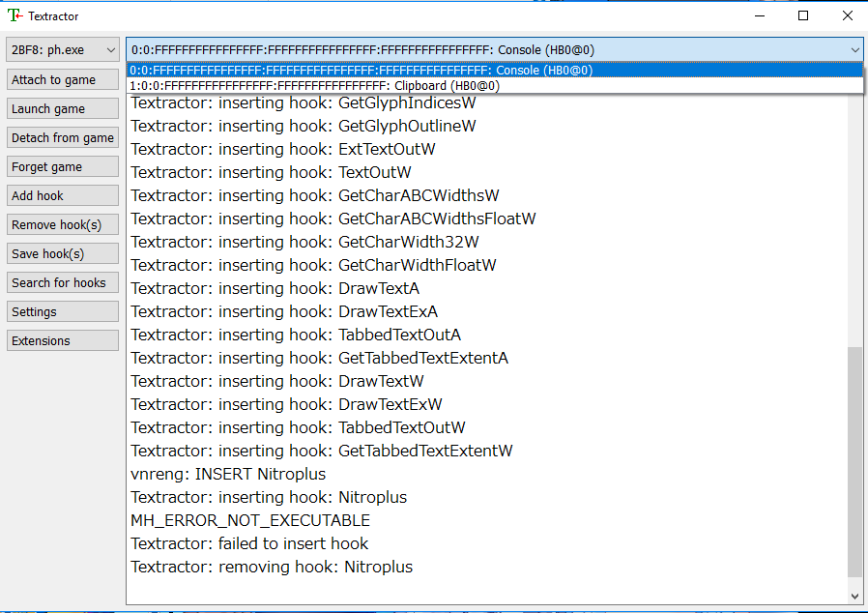Click Detach from game
Viewport: 868px width, 613px height.
pos(62,137)
